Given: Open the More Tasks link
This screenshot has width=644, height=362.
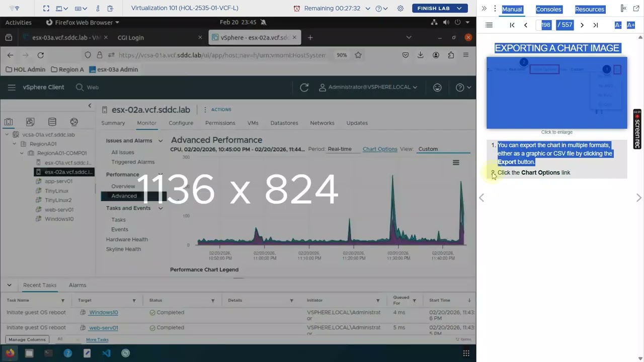Looking at the screenshot, I should tap(97, 340).
